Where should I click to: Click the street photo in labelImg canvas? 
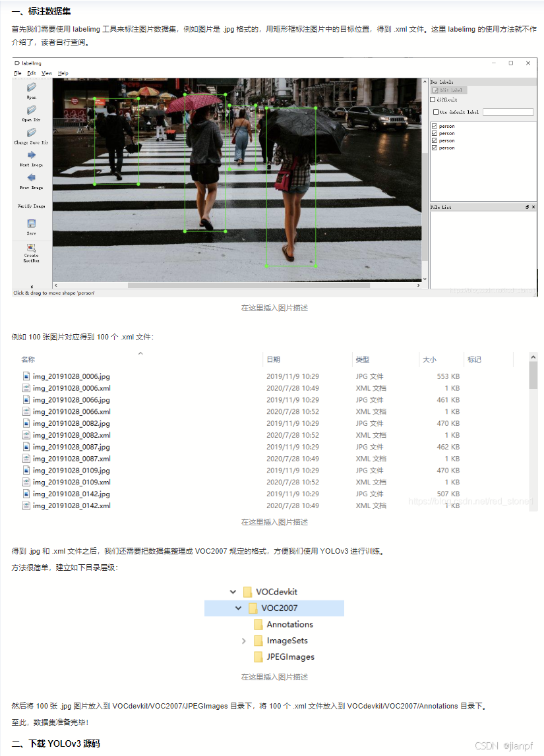(237, 180)
